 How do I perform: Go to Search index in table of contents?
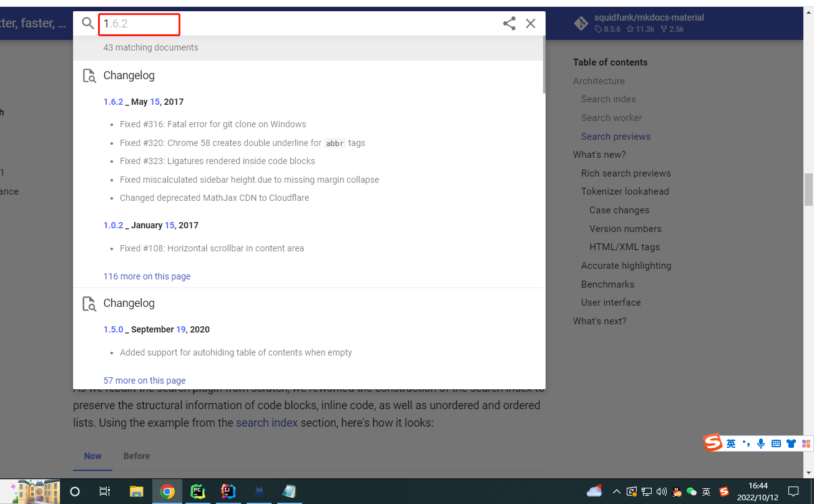pos(609,99)
